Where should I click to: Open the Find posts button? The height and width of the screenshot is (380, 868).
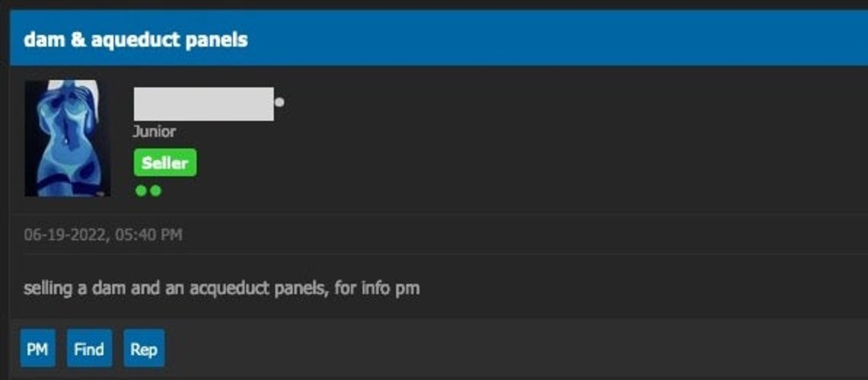tap(89, 348)
